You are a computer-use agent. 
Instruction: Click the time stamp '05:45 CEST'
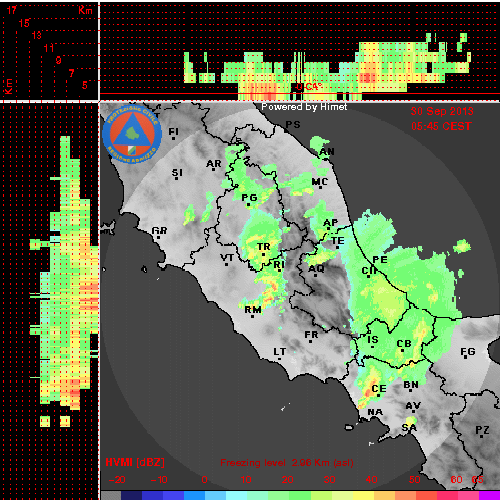(x=441, y=126)
